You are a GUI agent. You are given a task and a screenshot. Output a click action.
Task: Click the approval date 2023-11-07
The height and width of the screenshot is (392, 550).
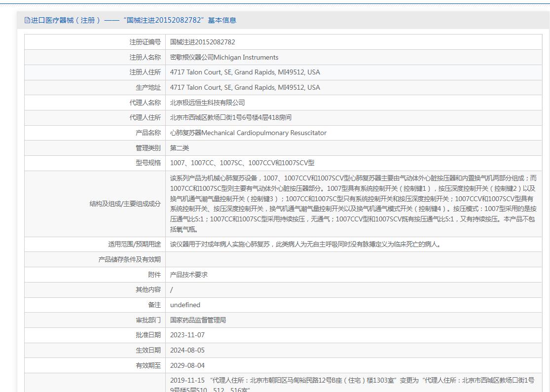pyautogui.click(x=187, y=335)
